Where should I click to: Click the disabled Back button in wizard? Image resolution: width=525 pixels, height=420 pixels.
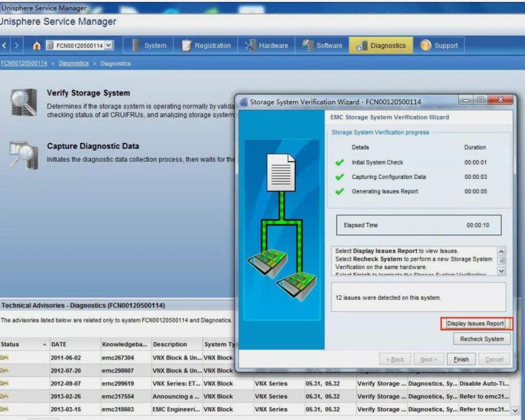pos(396,360)
